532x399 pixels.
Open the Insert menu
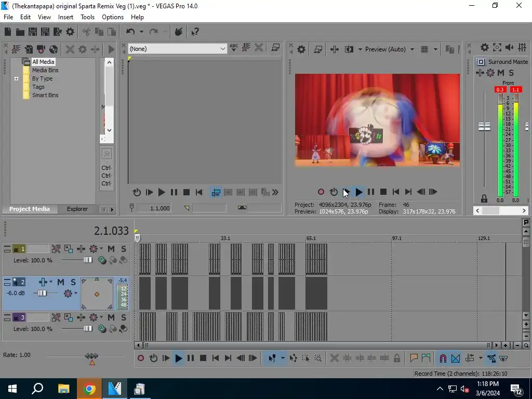65,17
